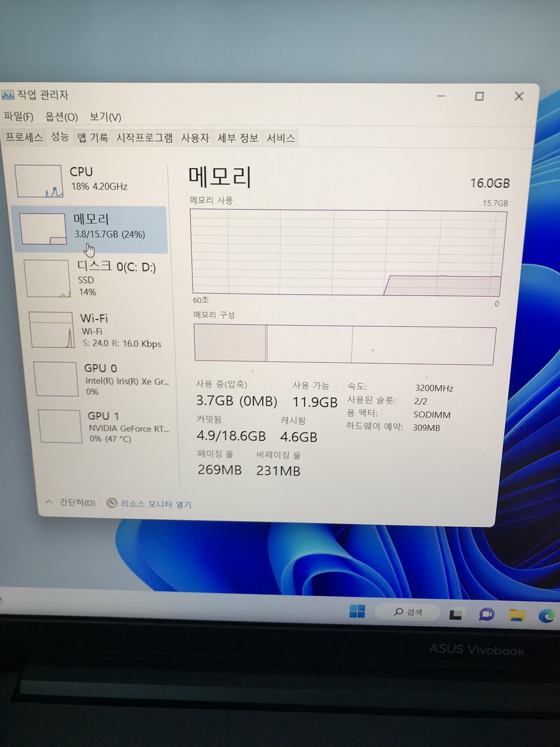
Task: Click the 3200MHz speed value
Action: pos(434,388)
